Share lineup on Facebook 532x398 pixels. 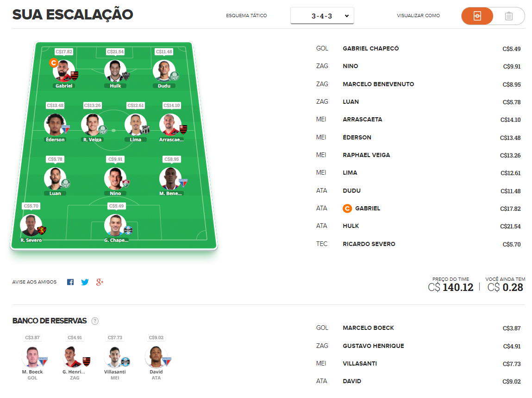coord(70,282)
